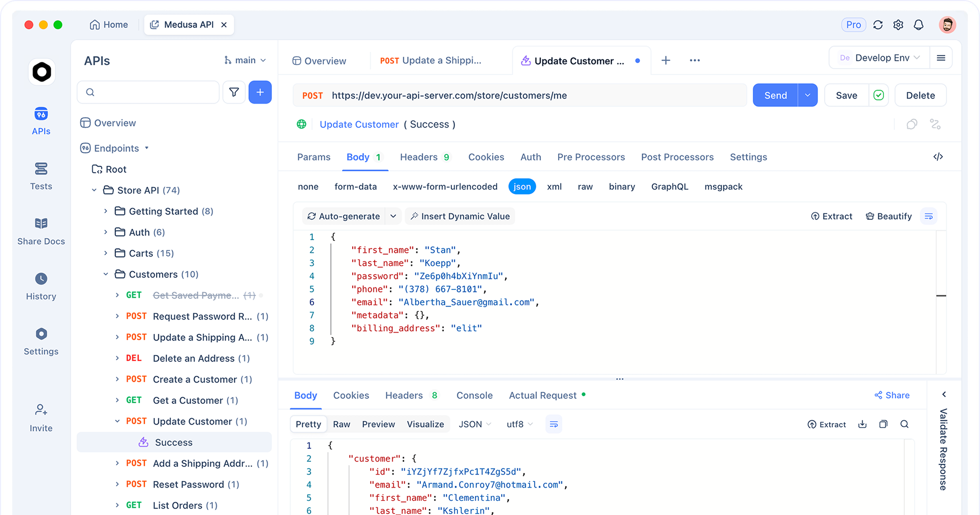
Task: Send the request
Action: (775, 95)
